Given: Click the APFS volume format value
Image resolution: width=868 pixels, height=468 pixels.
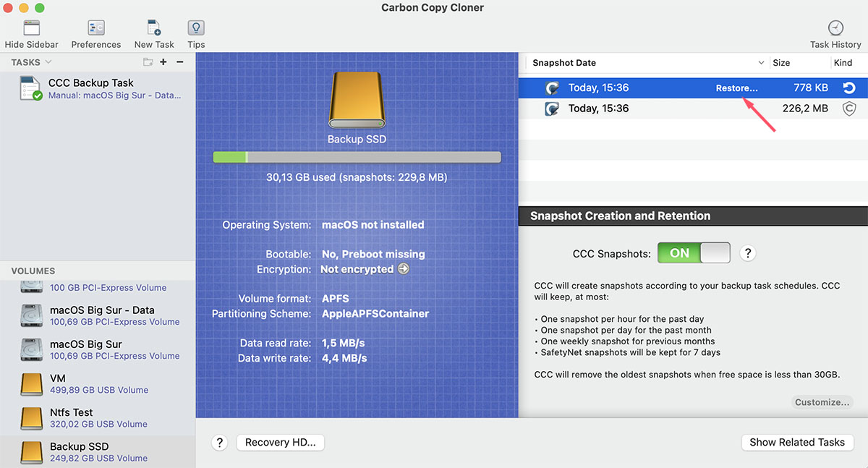Looking at the screenshot, I should pos(336,299).
